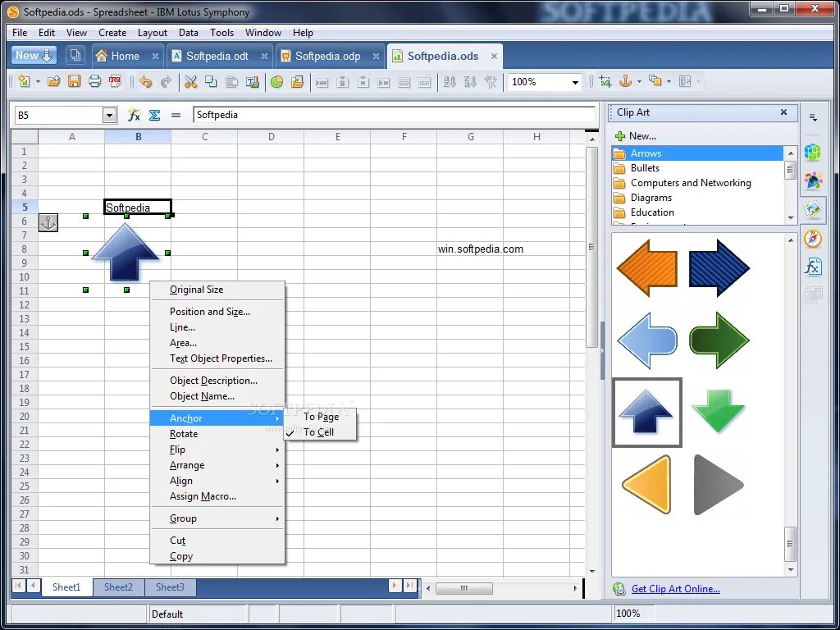840x630 pixels.
Task: Open the 100% zoom dropdown
Action: coord(575,83)
